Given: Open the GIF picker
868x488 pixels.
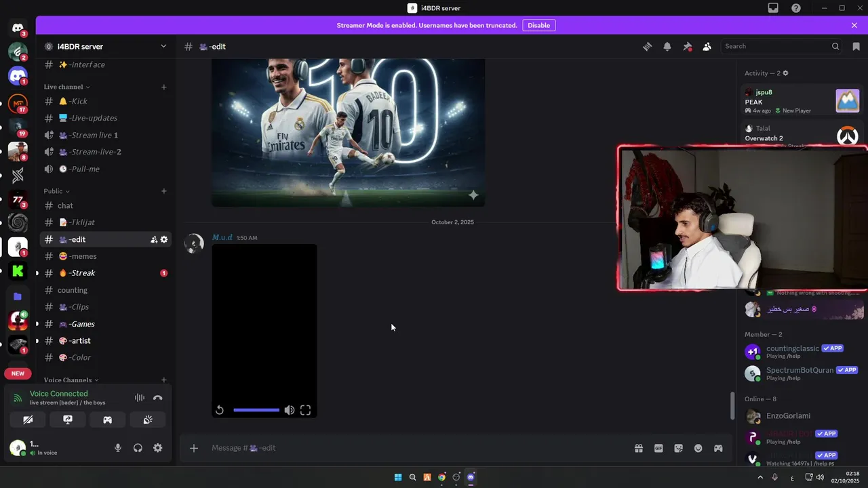Looking at the screenshot, I should pos(658,448).
